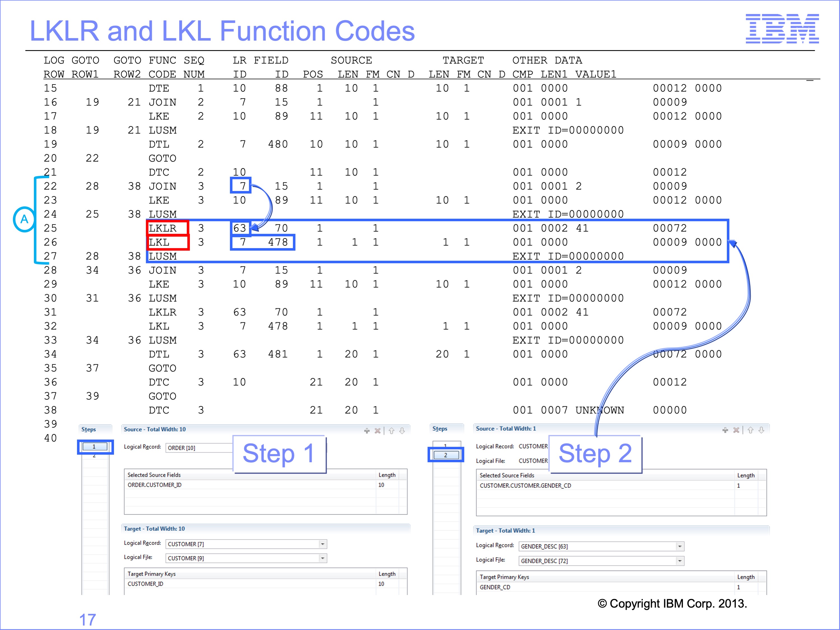The height and width of the screenshot is (630, 840).
Task: Click the add (plus) icon in Source Total Width: 10 header
Action: 367,431
